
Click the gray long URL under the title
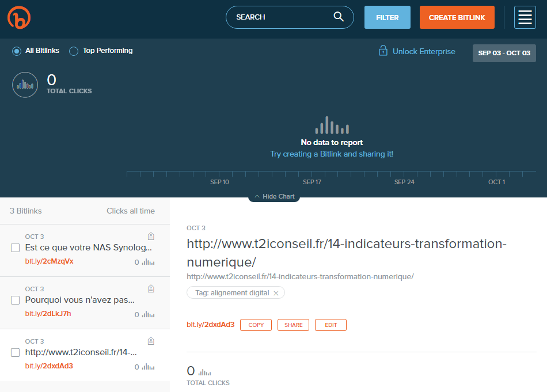(x=300, y=276)
